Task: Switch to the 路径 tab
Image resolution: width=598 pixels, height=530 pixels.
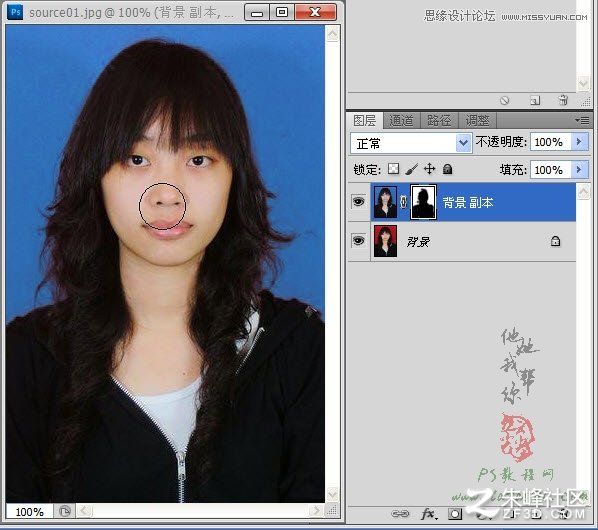Action: [x=439, y=121]
